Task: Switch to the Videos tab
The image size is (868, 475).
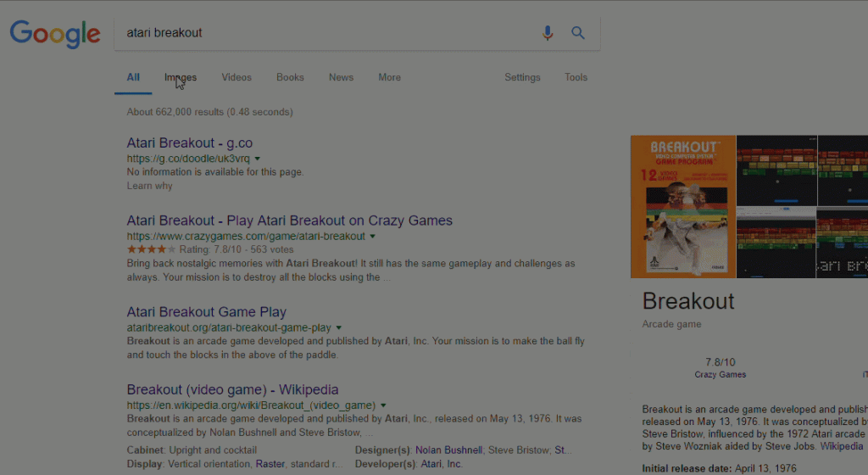Action: pyautogui.click(x=236, y=77)
